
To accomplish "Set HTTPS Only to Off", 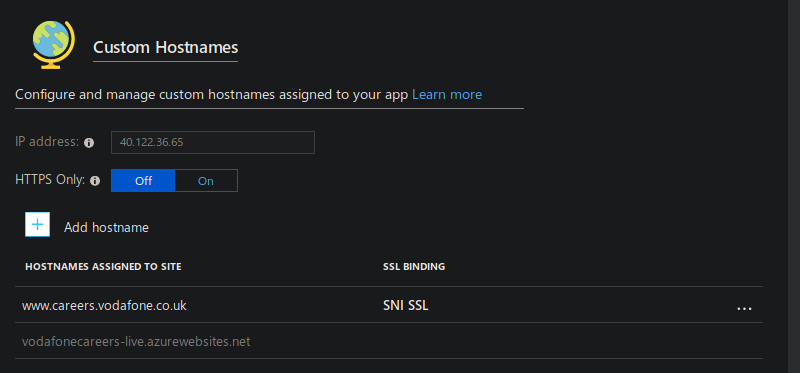I will (x=143, y=181).
